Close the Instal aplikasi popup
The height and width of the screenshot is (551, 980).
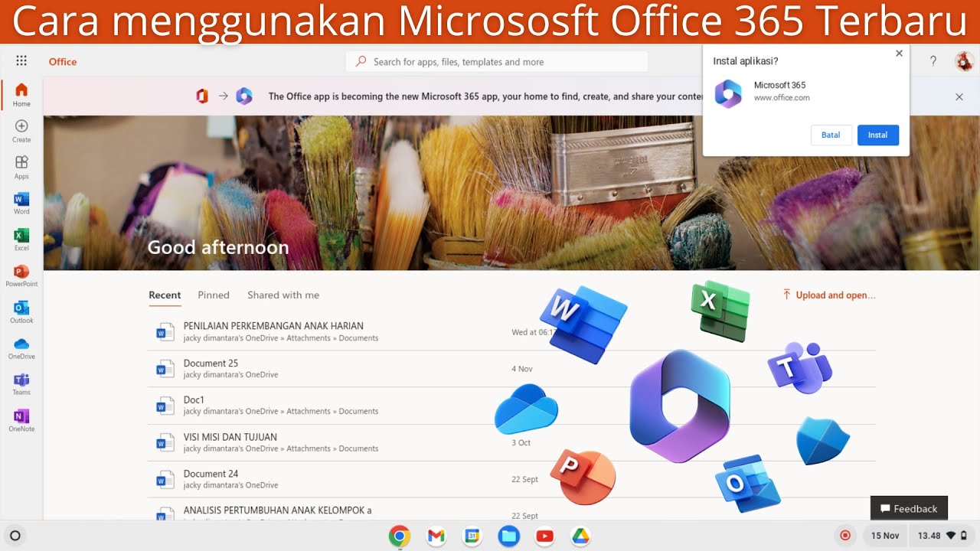tap(899, 54)
